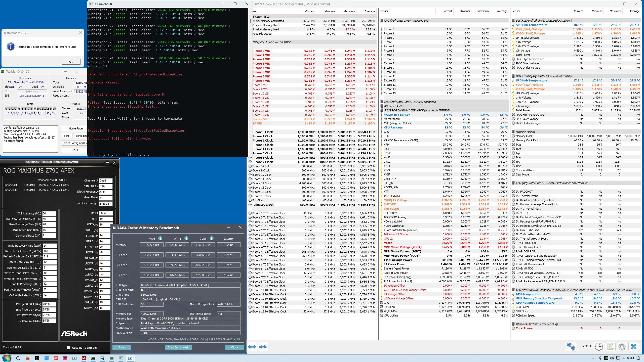This screenshot has height=362, width=644.
Task: Click Select Config and Exit in TestMem5
Action: pos(74,143)
